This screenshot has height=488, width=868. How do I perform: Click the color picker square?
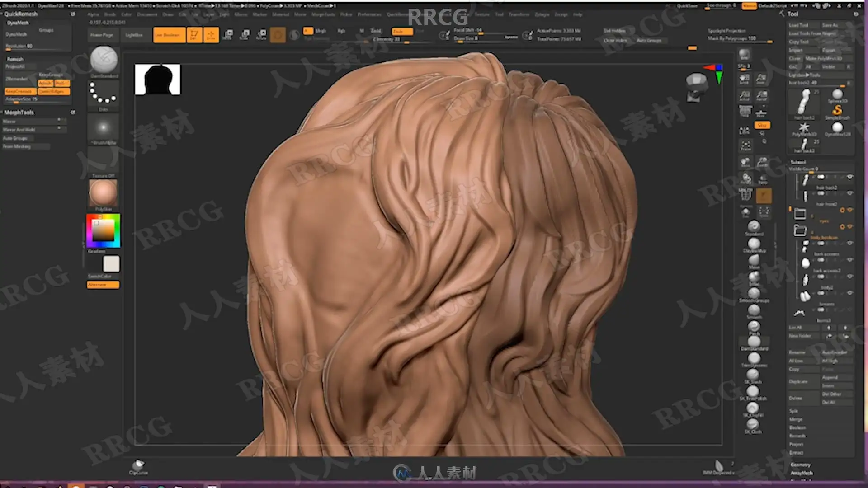(103, 230)
